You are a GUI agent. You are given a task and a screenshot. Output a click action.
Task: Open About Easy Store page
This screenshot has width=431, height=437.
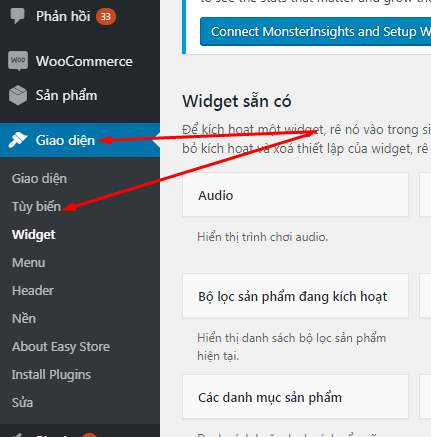pyautogui.click(x=61, y=347)
